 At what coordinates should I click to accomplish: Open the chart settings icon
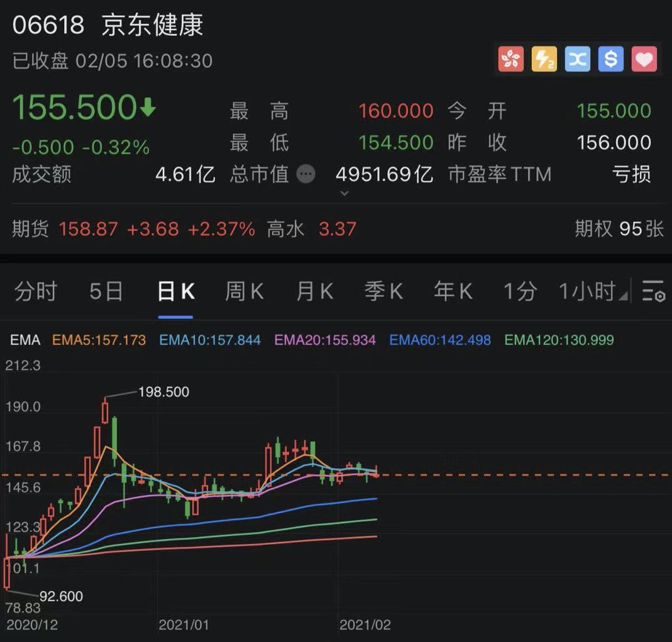point(653,291)
